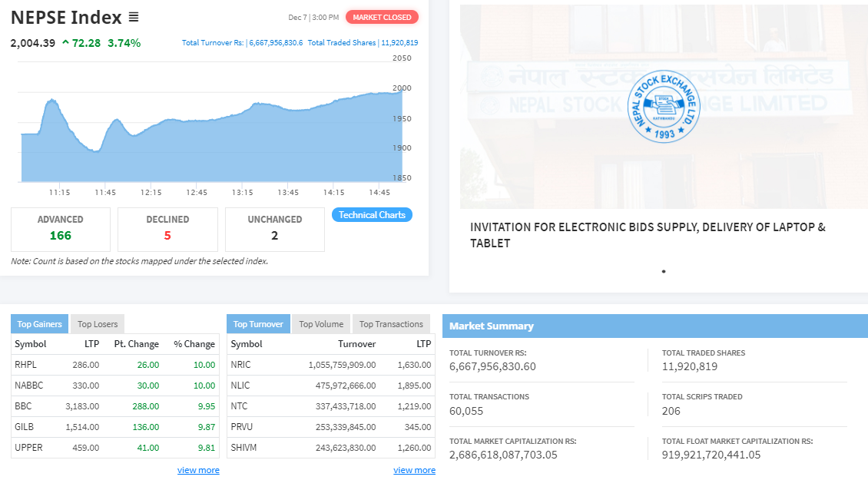Click the Dec 7 3:00 PM timestamp

pos(313,17)
